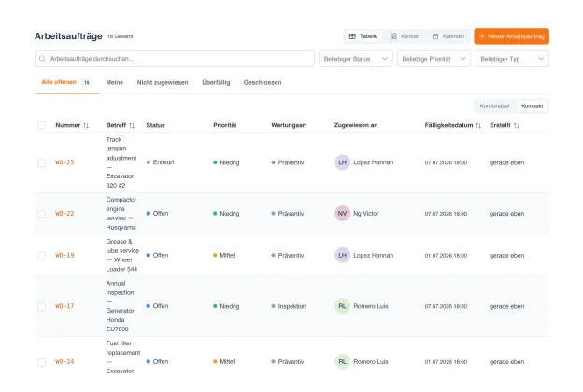Click the search magnifier icon
The image size is (583, 392).
(42, 59)
